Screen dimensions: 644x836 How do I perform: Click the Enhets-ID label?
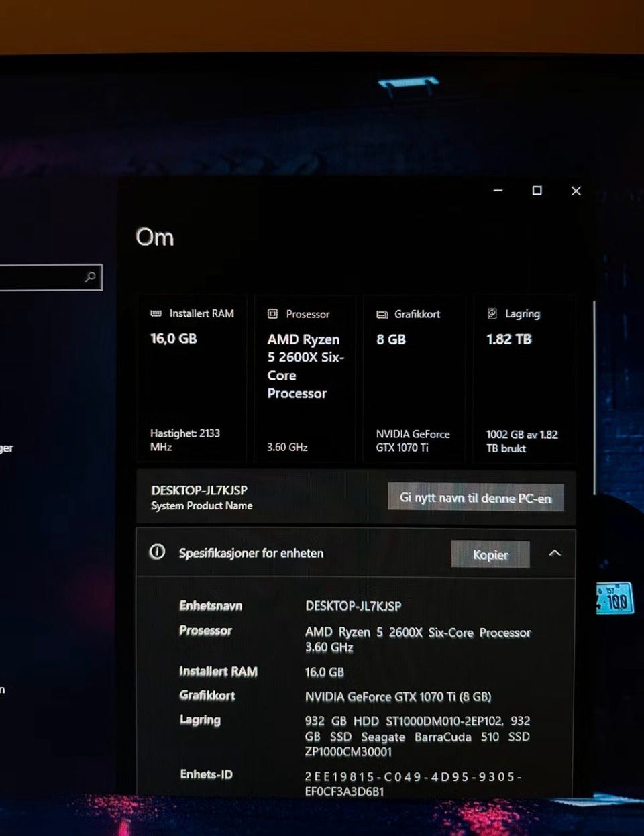[x=207, y=774]
